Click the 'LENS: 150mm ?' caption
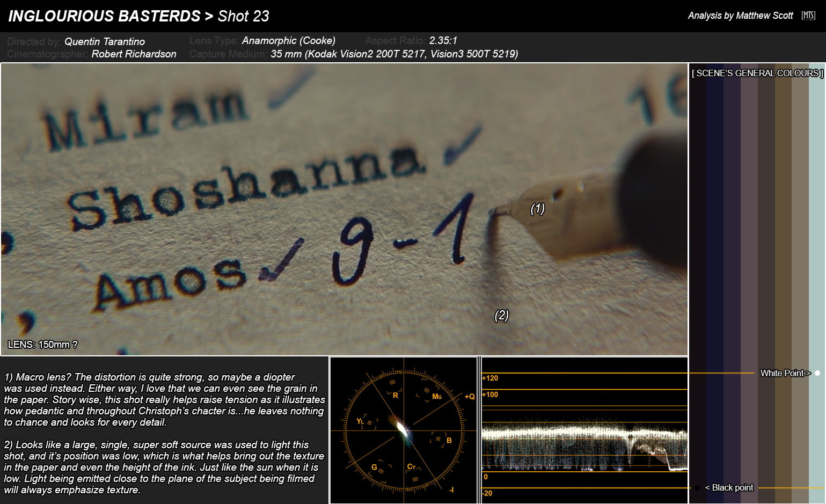The image size is (826, 504). click(42, 345)
